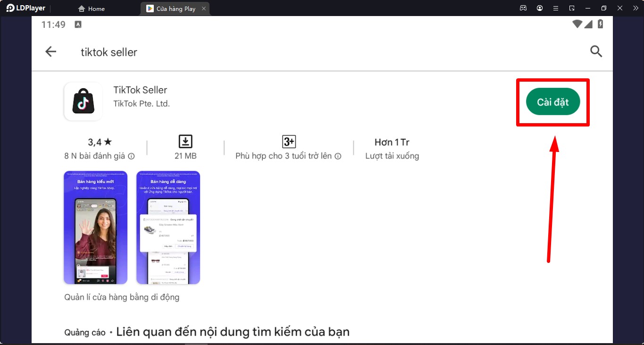The width and height of the screenshot is (644, 345).
Task: Open the 'Bán hàng kiểu mới' screenshot
Action: pos(96,227)
